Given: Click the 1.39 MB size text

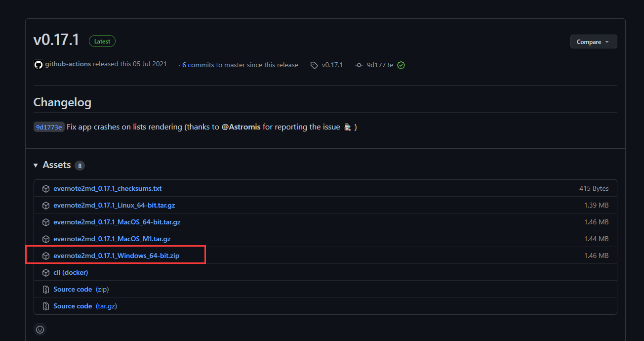Looking at the screenshot, I should 596,205.
